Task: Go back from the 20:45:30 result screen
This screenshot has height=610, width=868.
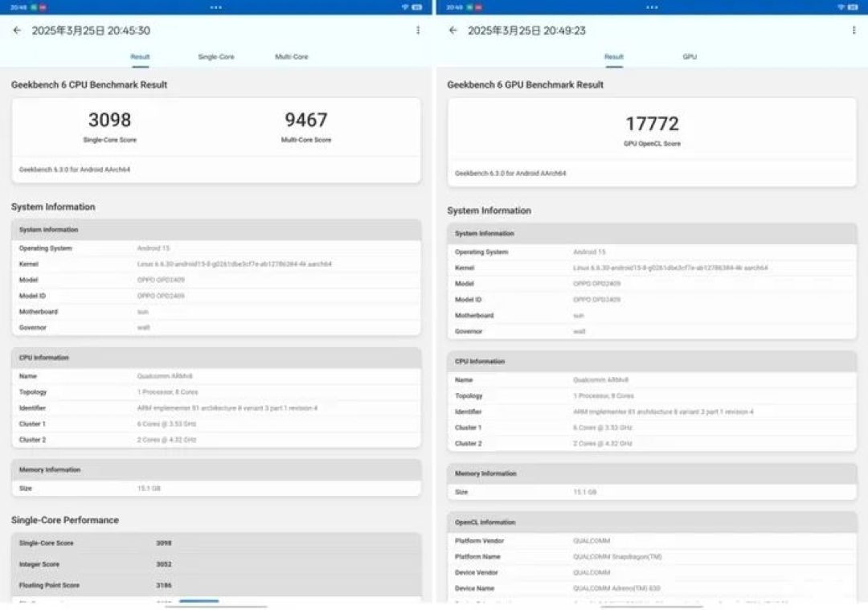Action: [x=17, y=31]
